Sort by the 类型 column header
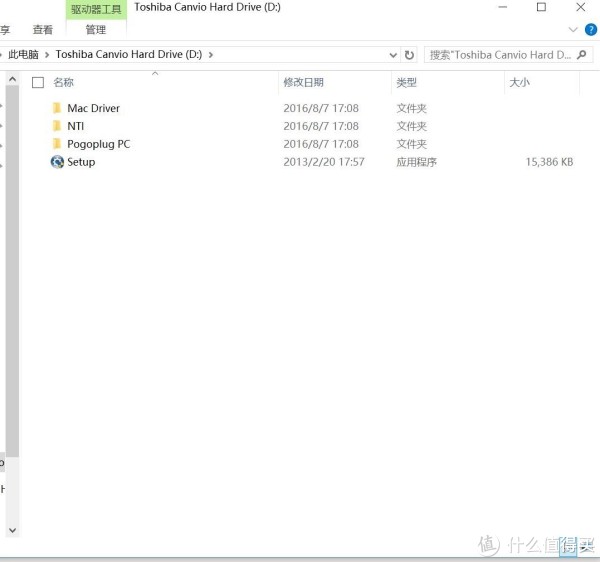Image resolution: width=600 pixels, height=562 pixels. tap(406, 82)
